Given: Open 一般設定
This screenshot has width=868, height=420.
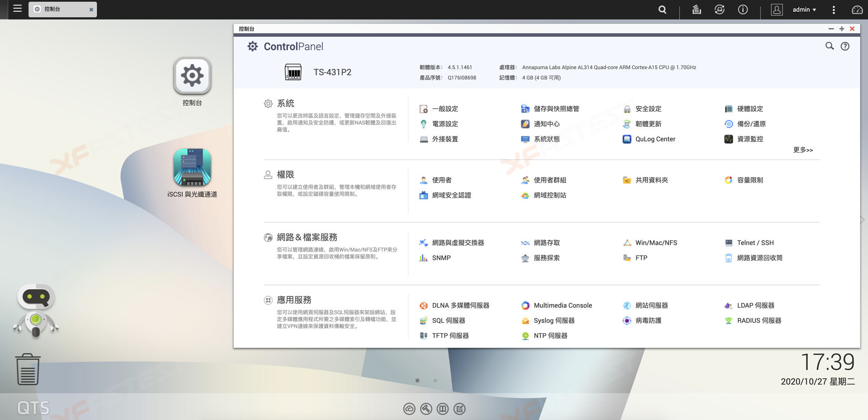Looking at the screenshot, I should point(439,109).
